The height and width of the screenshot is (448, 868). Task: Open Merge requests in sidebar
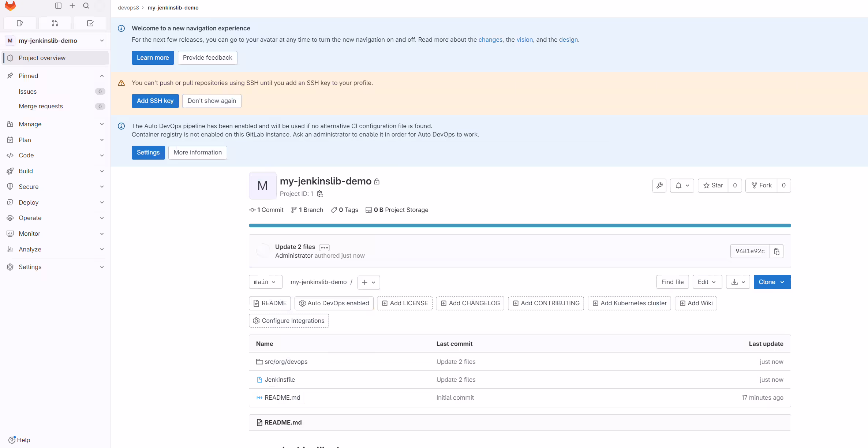pos(55,106)
